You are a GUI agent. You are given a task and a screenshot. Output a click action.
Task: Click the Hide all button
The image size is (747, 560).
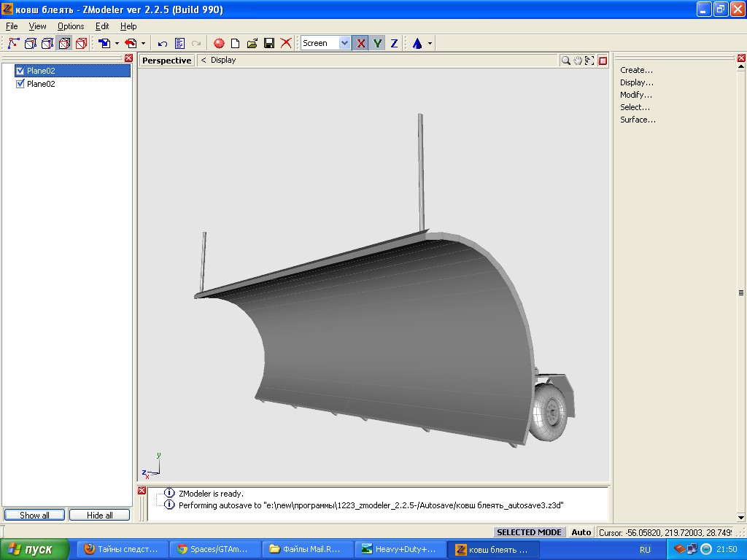99,515
